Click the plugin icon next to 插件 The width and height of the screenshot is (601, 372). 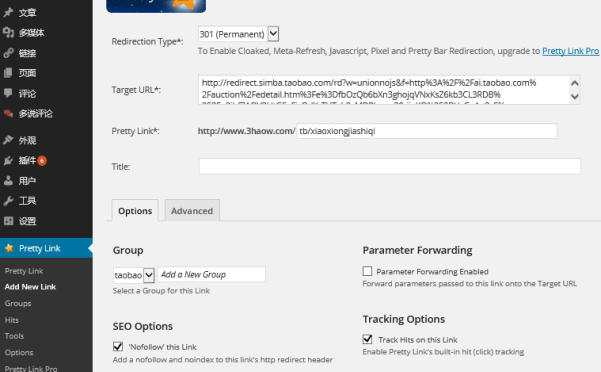coord(8,160)
